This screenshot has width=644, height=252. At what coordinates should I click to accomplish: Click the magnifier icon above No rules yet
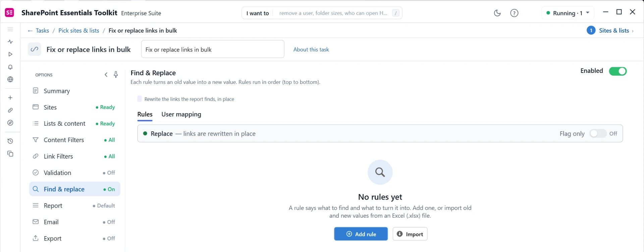pos(380,172)
